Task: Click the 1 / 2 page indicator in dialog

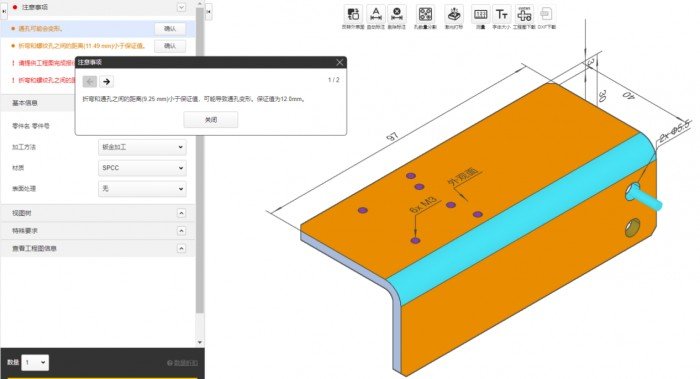Action: (x=333, y=80)
